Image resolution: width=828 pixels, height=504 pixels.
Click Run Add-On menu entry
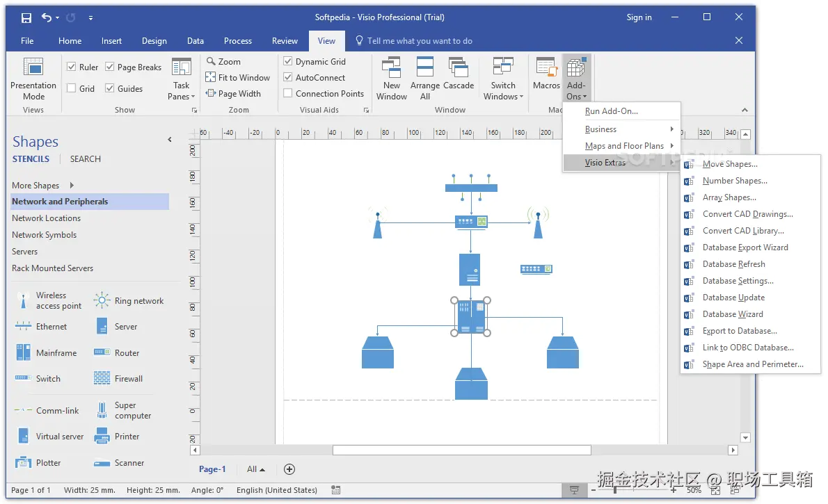(x=621, y=111)
